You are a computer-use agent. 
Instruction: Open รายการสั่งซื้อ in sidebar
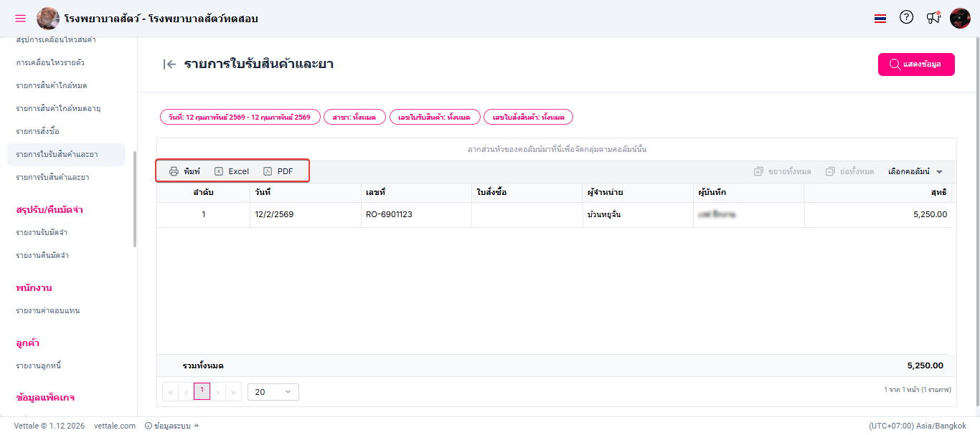point(37,132)
